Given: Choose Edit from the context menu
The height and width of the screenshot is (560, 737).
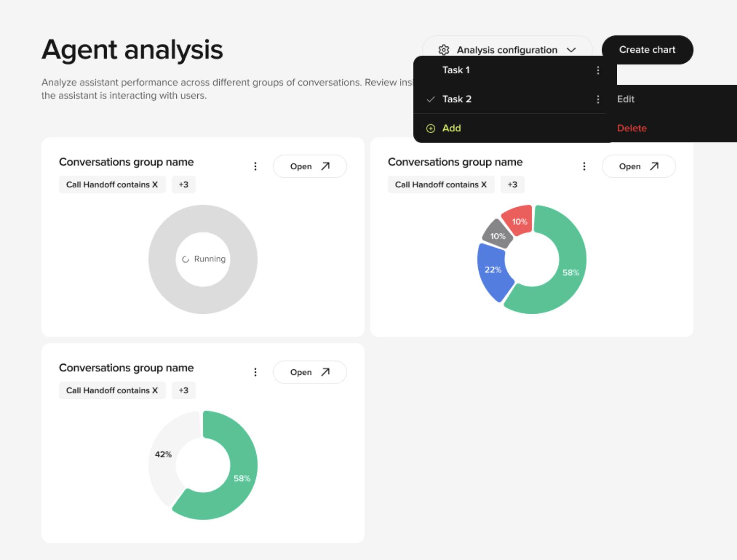Looking at the screenshot, I should (626, 99).
